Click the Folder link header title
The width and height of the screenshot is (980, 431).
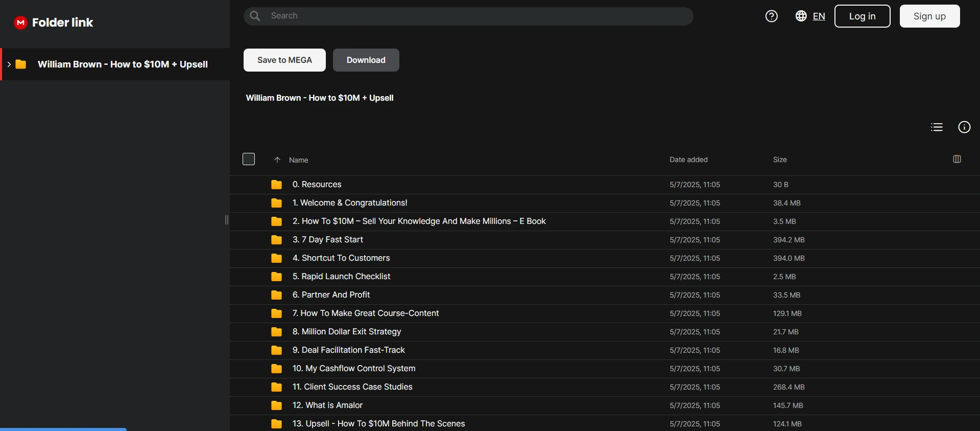coord(62,22)
